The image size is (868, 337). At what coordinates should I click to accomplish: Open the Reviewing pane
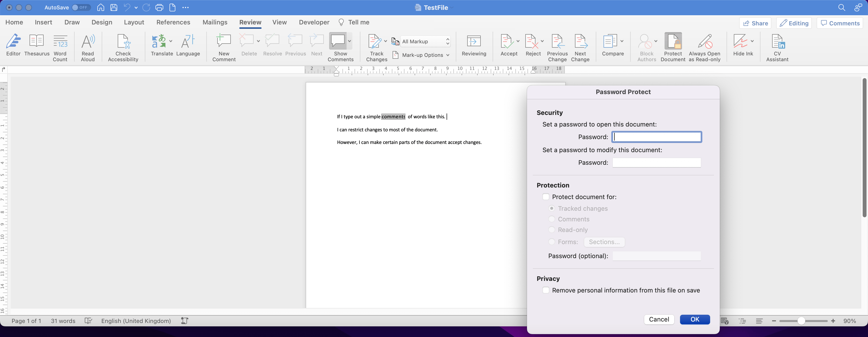click(x=474, y=45)
